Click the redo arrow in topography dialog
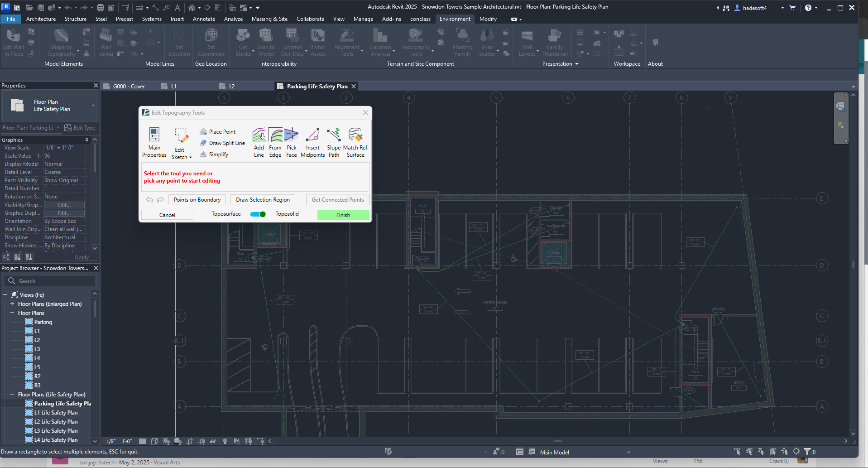The width and height of the screenshot is (868, 468). click(160, 200)
